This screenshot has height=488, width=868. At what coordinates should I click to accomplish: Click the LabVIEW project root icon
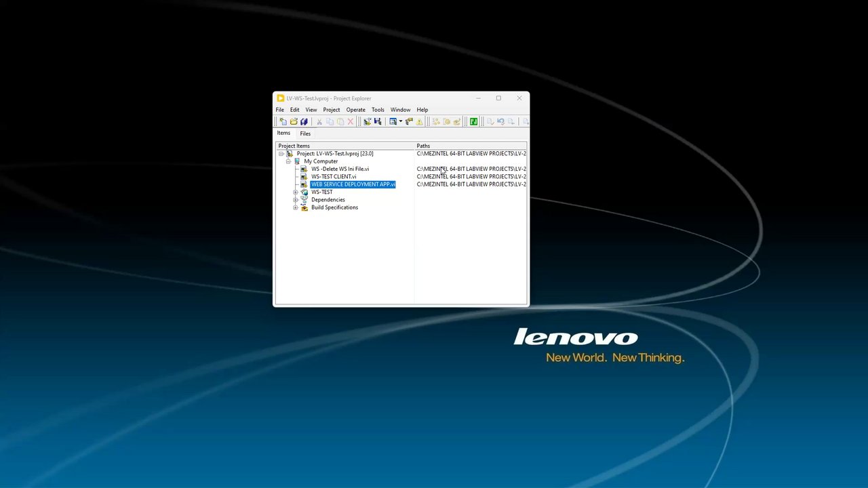pyautogui.click(x=290, y=153)
